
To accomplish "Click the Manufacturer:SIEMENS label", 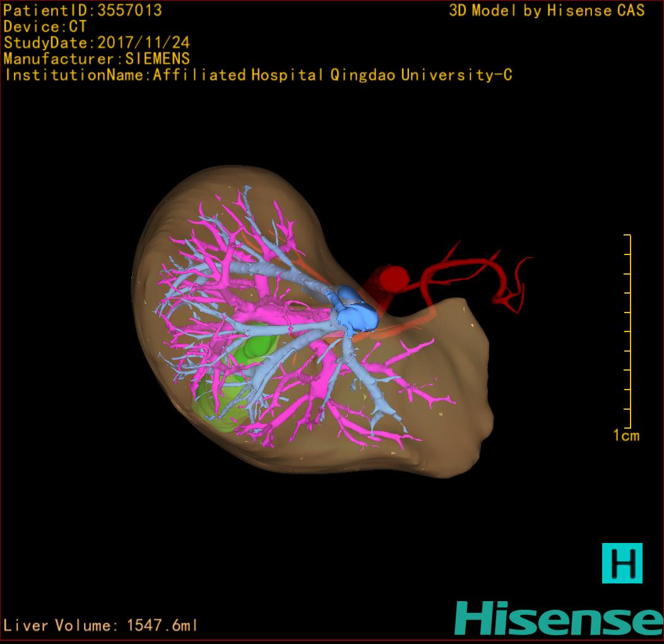I will click(x=97, y=59).
